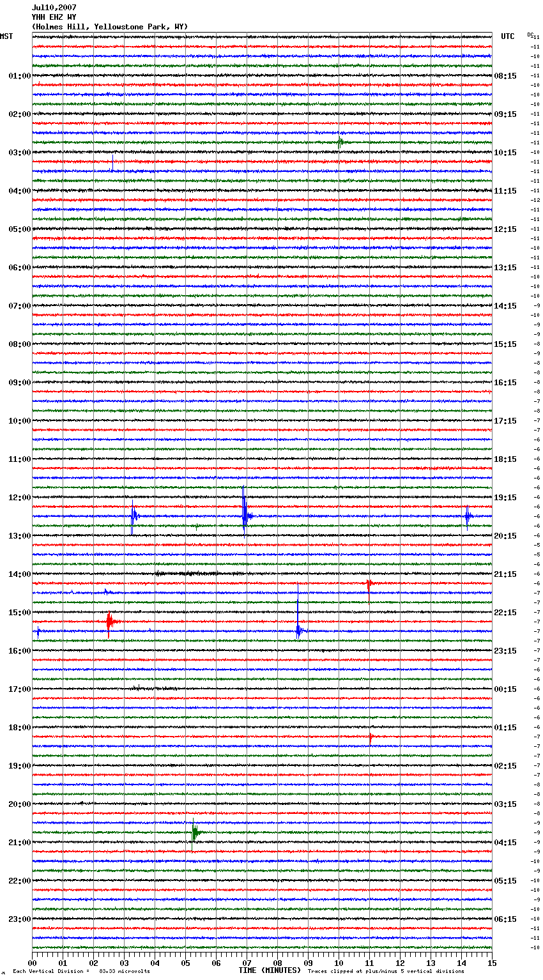543x980 pixels.
Task: Click the 06:15 UTC time label
Action: pyautogui.click(x=505, y=919)
